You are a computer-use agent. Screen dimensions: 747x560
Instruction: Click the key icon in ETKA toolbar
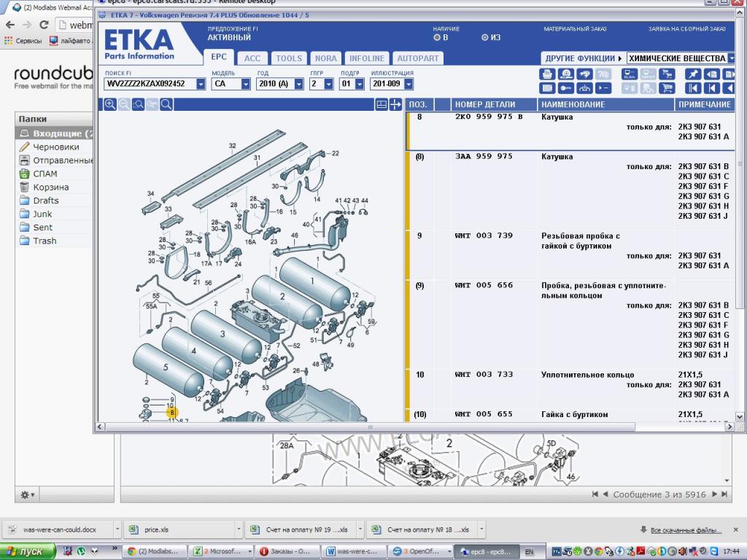566,88
